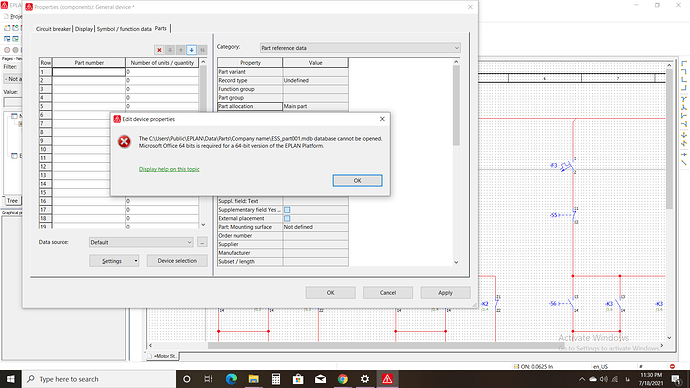This screenshot has width=690, height=388.
Task: Select the Parts tab
Action: tap(161, 28)
